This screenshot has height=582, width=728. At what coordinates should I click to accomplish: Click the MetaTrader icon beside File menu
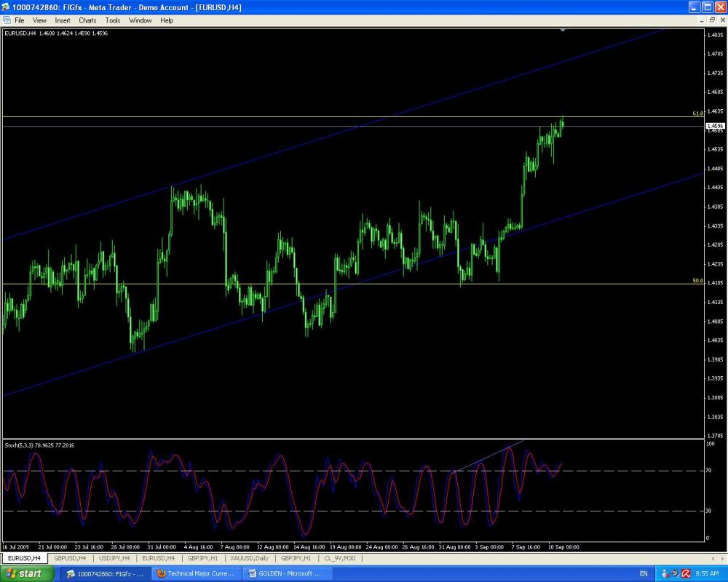(x=7, y=20)
